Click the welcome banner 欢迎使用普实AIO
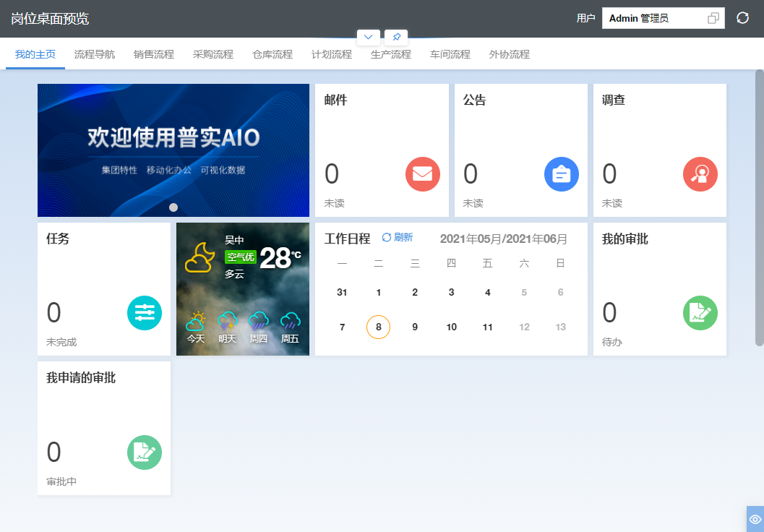 click(x=173, y=150)
